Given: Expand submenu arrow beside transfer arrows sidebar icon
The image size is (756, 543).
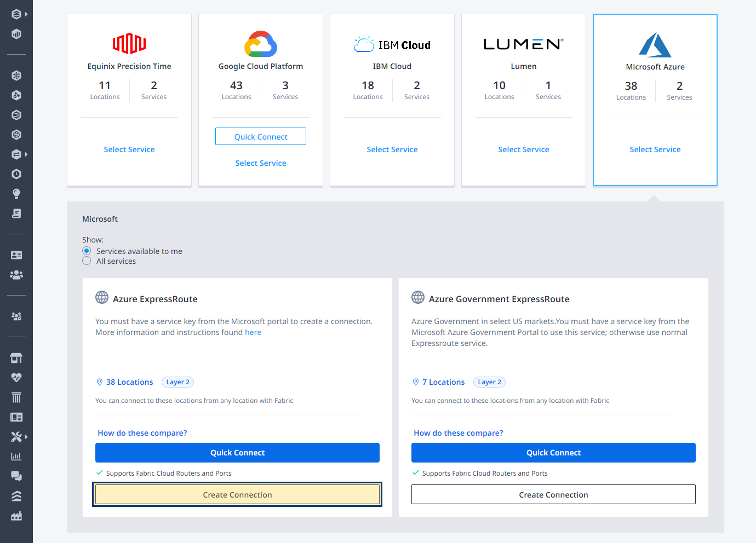Looking at the screenshot, I should tap(26, 154).
